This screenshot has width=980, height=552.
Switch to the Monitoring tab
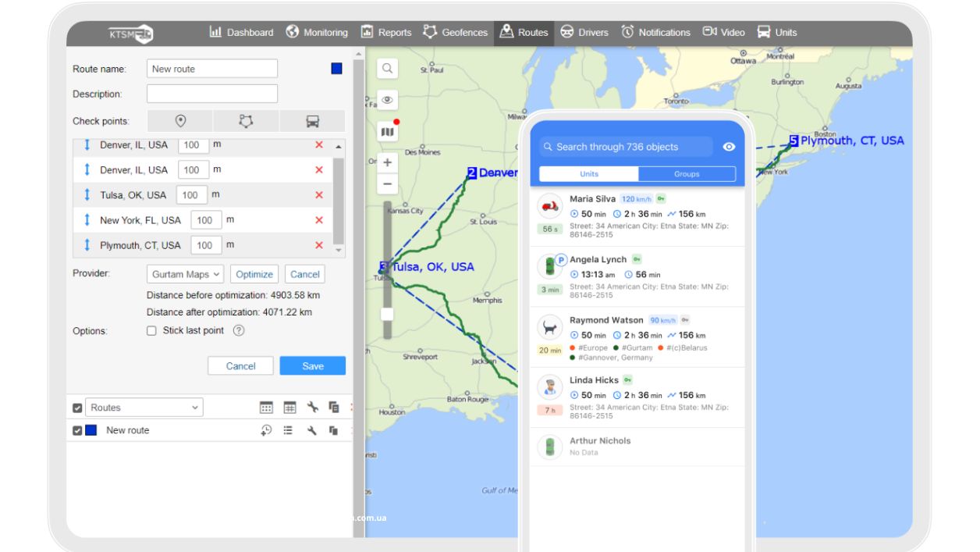pos(317,33)
